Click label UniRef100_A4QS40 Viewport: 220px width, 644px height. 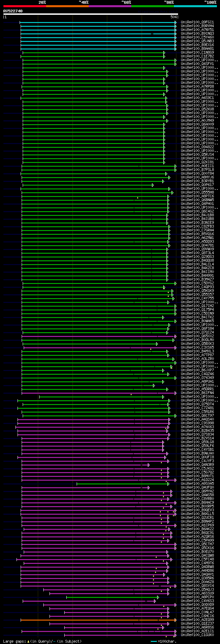point(197,419)
